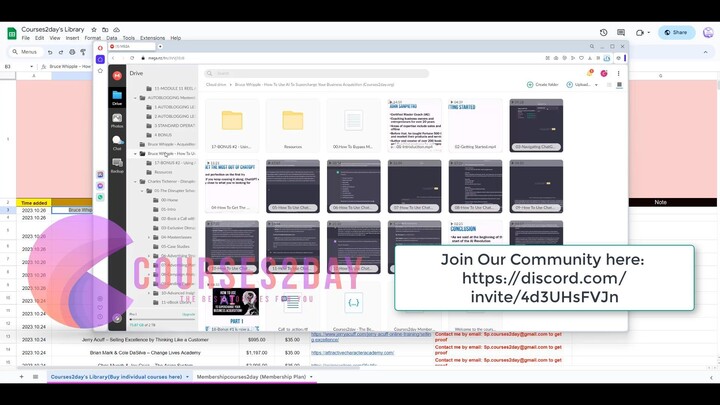720x405 pixels.
Task: Open the Format menu in Sheets
Action: coord(93,38)
